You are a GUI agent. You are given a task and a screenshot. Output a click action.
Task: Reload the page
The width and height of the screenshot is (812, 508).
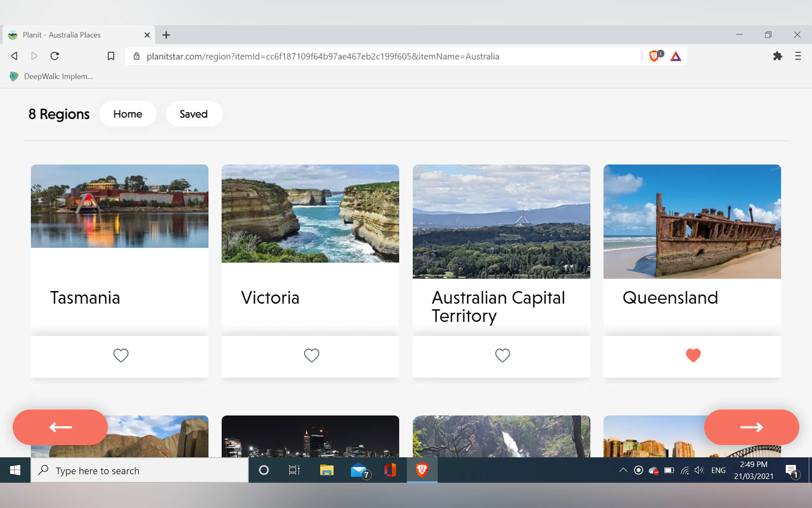55,56
